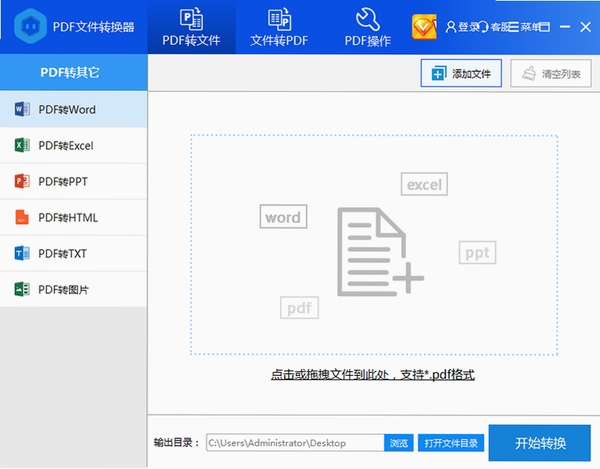Switch to the PDF转文件 tab

click(191, 27)
